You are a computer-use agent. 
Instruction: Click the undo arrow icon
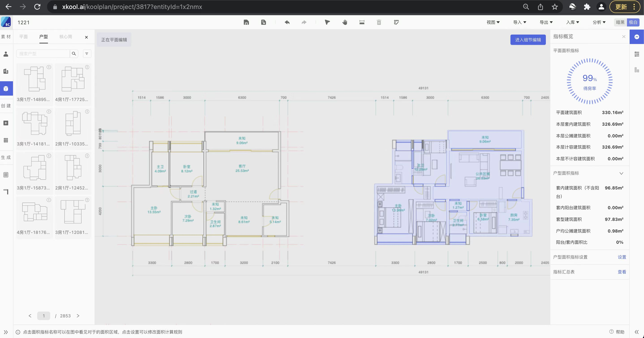click(x=287, y=22)
